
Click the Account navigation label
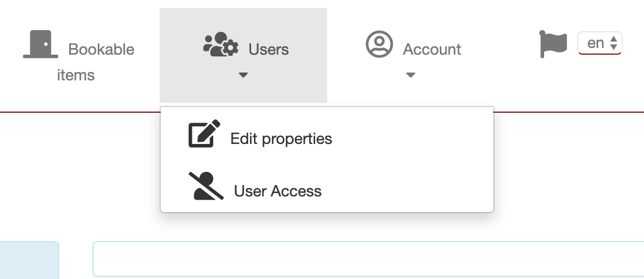[432, 50]
